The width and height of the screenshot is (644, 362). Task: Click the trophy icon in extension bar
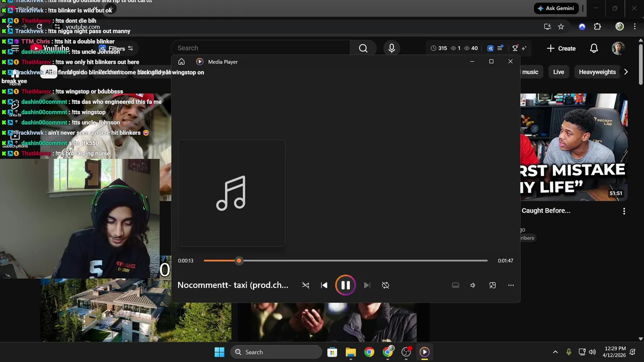pos(515,48)
